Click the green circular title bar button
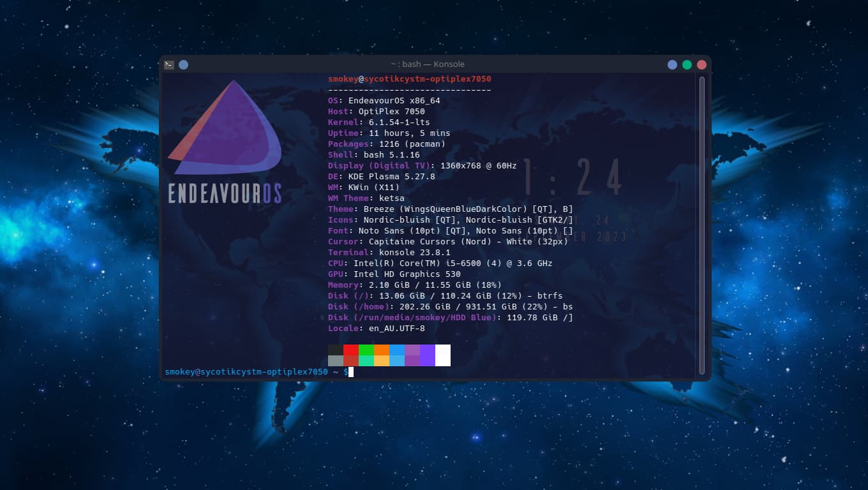Image resolution: width=868 pixels, height=490 pixels. [687, 64]
